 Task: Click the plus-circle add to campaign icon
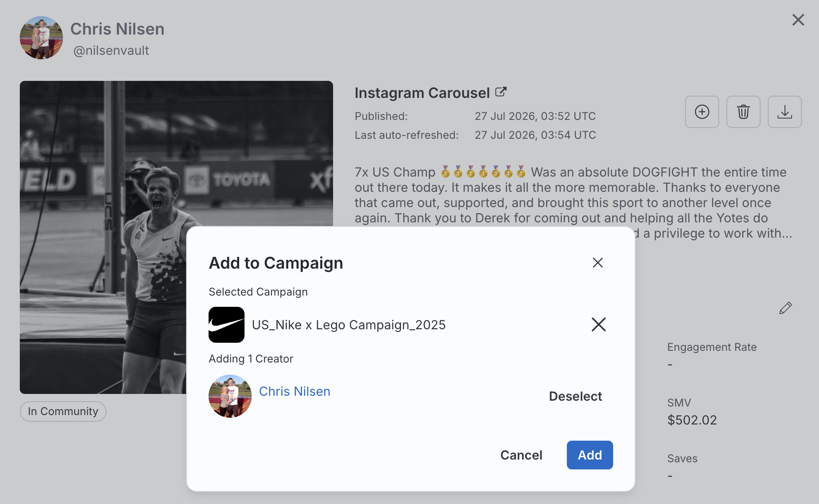(x=702, y=112)
